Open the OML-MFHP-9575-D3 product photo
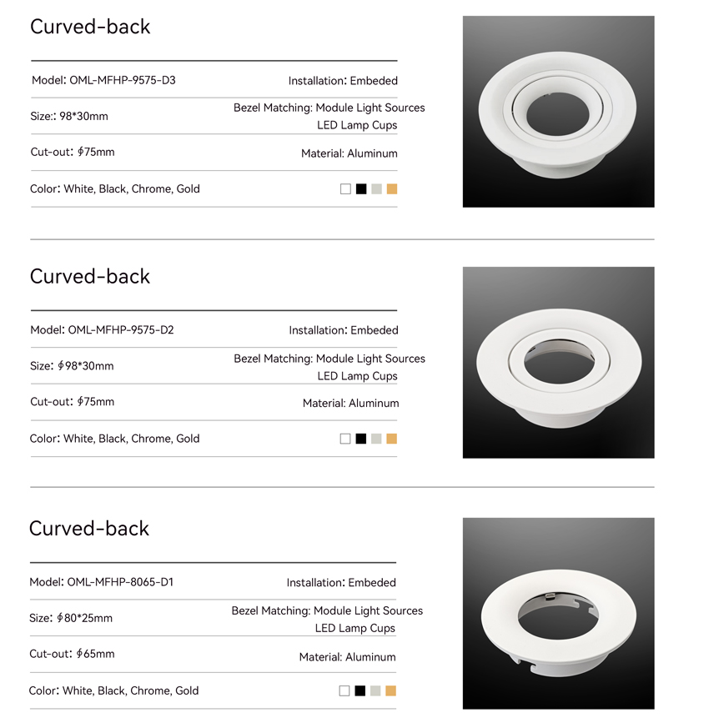This screenshot has width=709, height=728. 558,112
